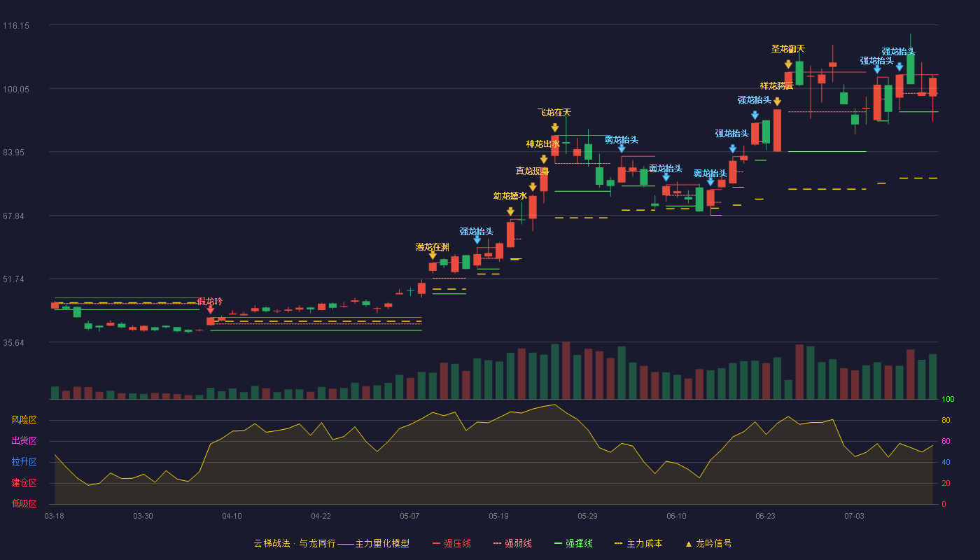The image size is (980, 560).
Task: Click the red 0 indicator axis value
Action: pos(944,504)
